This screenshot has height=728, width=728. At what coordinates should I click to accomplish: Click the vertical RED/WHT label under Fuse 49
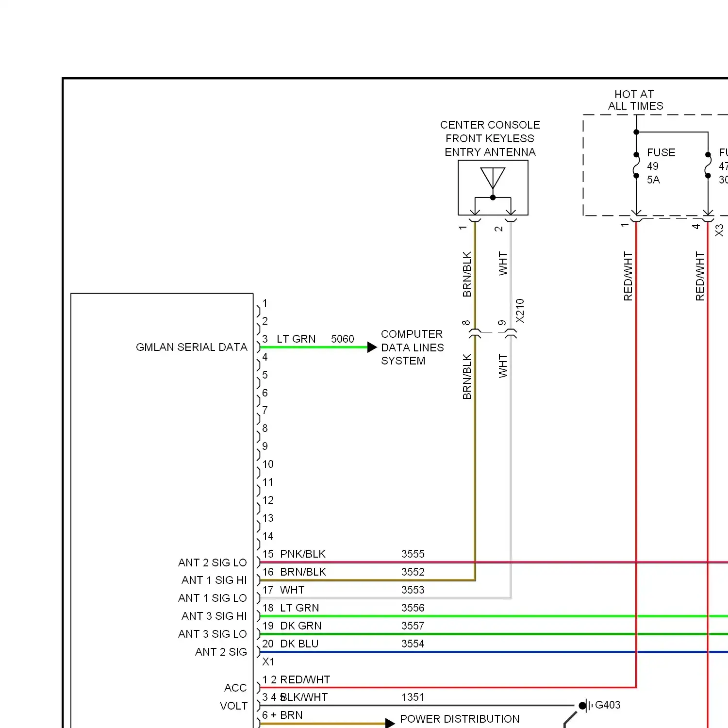coord(628,276)
